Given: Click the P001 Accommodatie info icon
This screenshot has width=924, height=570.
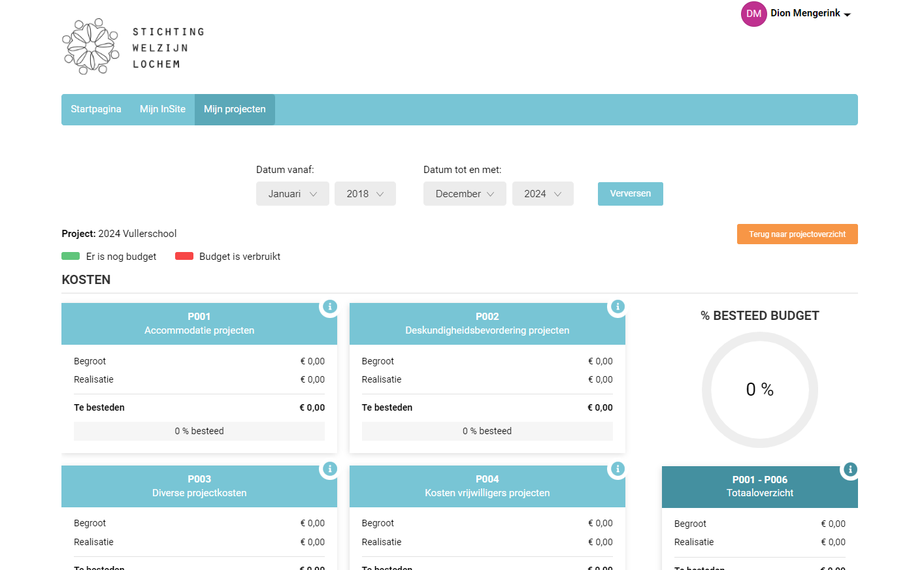Looking at the screenshot, I should [x=330, y=306].
